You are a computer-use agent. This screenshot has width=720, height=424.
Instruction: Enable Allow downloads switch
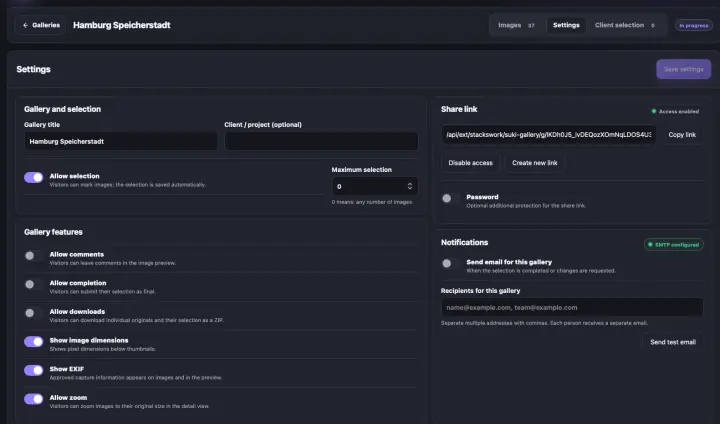point(34,313)
